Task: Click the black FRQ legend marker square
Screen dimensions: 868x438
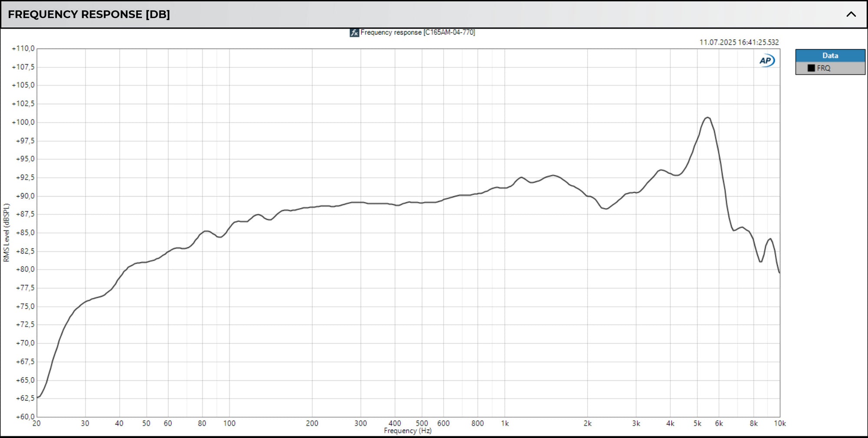Action: (x=811, y=68)
